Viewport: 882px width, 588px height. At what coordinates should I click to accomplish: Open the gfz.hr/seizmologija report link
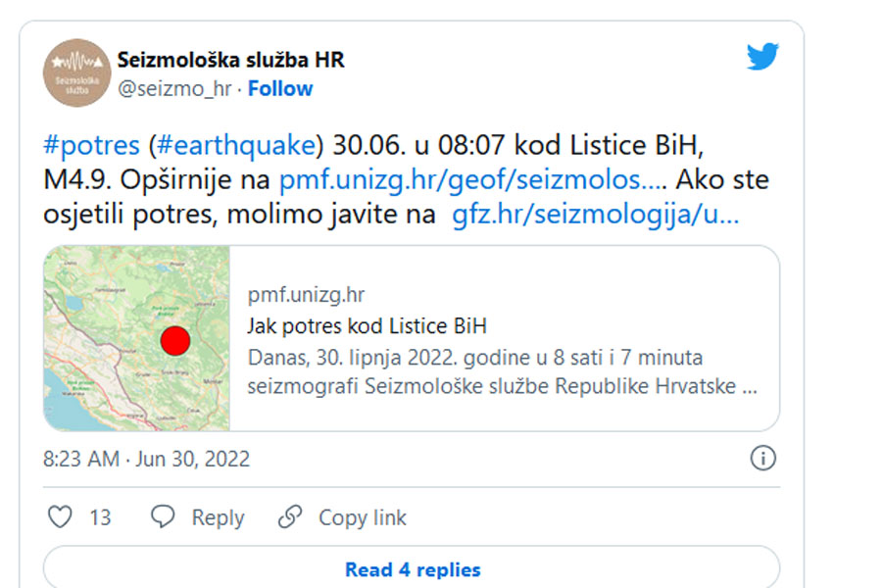[x=596, y=215]
